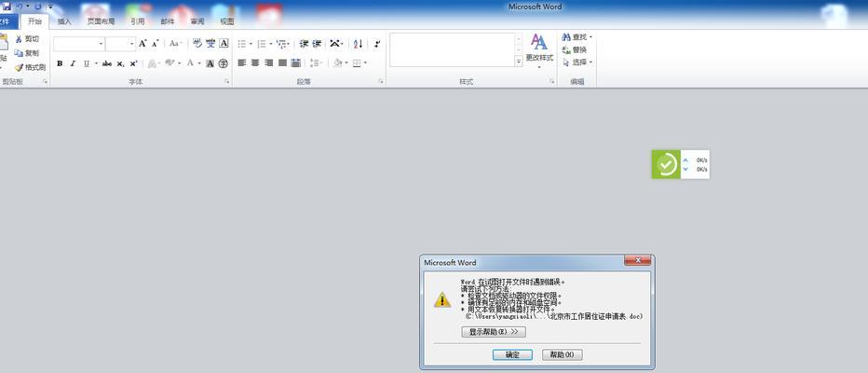Click the Enclosed Characters (circled 字) icon

pyautogui.click(x=224, y=63)
